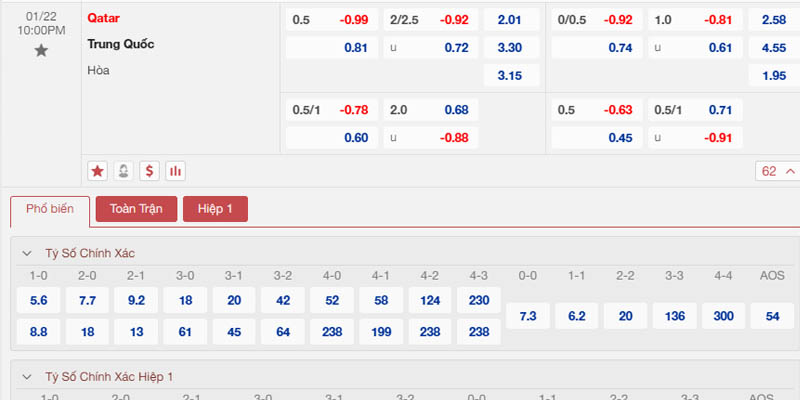Pick first half over 0.5/1 odds 0.71

point(695,110)
